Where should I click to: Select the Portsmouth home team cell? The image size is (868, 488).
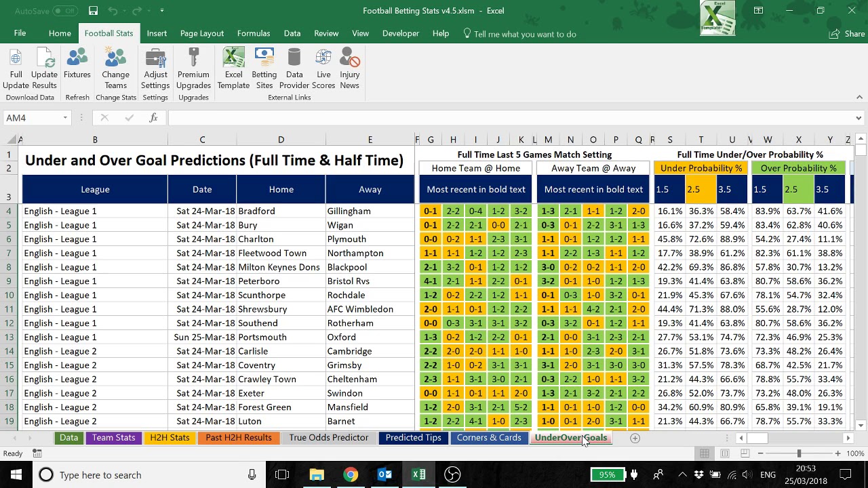281,337
